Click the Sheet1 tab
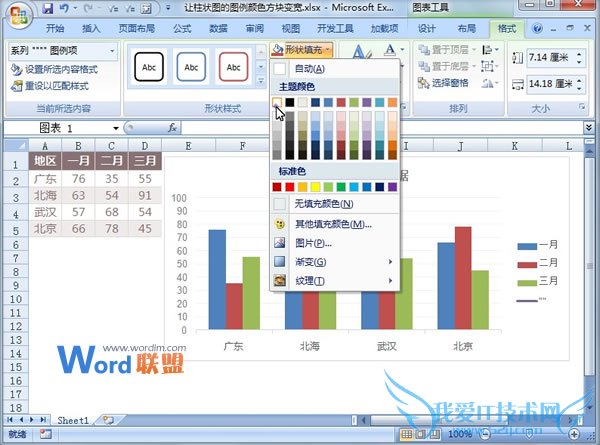This screenshot has height=445, width=600. coord(73,421)
